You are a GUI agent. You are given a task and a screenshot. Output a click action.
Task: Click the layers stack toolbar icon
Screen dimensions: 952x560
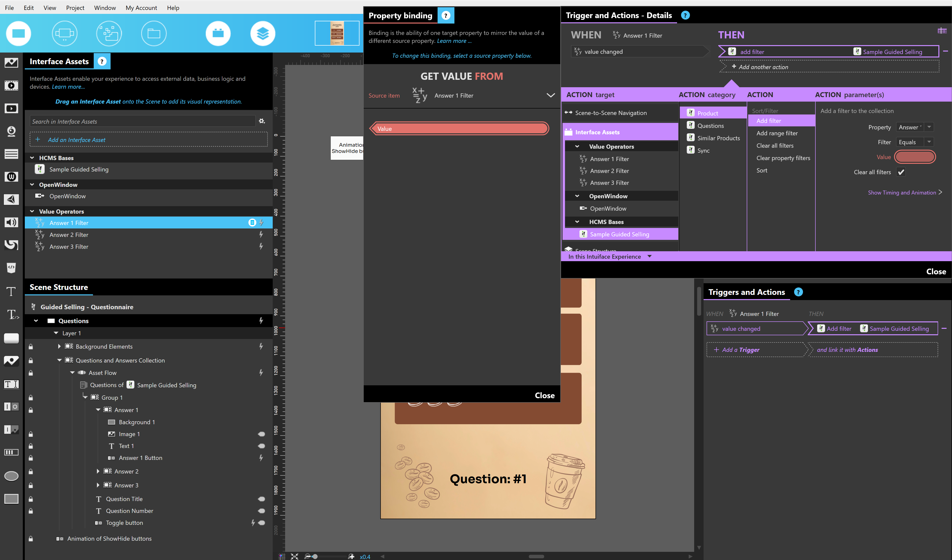[x=263, y=33]
